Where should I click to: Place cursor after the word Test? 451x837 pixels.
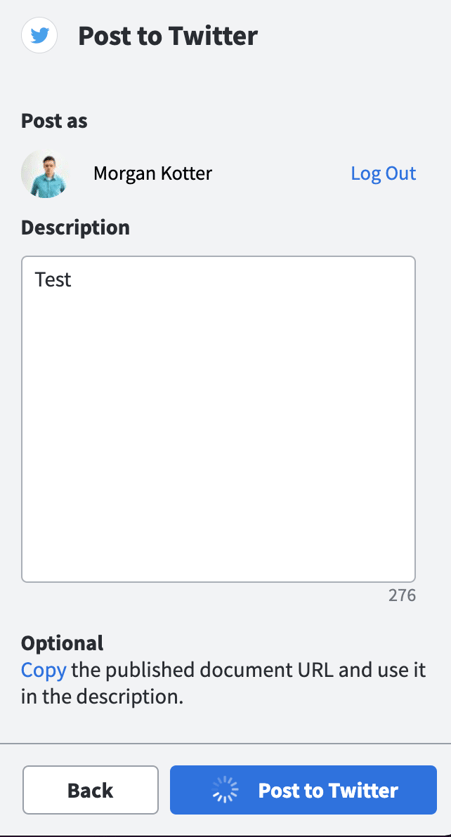[73, 280]
